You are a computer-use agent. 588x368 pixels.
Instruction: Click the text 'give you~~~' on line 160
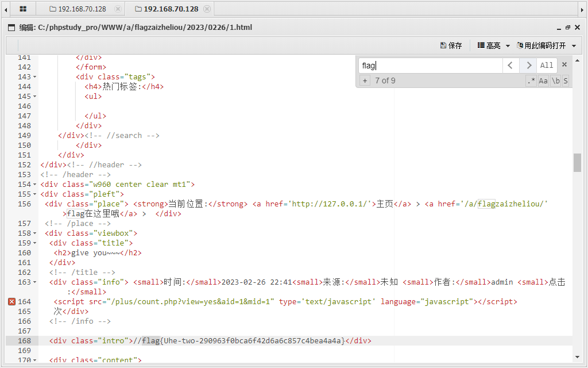click(96, 253)
